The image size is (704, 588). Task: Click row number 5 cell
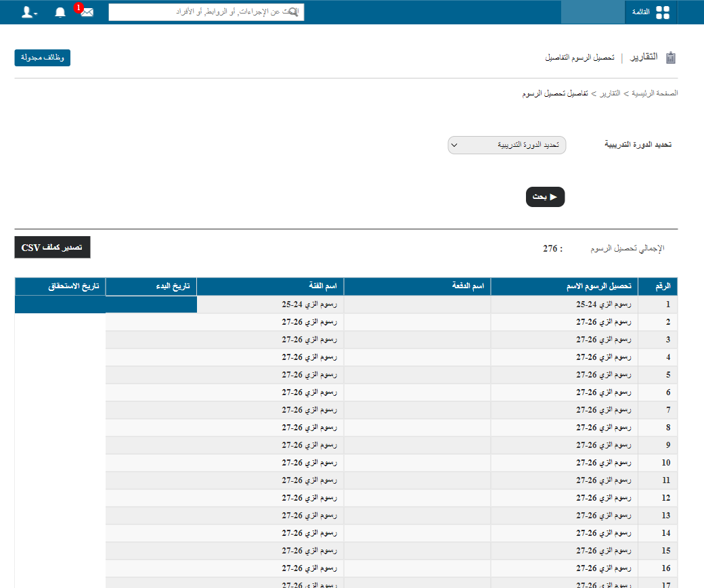pos(658,375)
